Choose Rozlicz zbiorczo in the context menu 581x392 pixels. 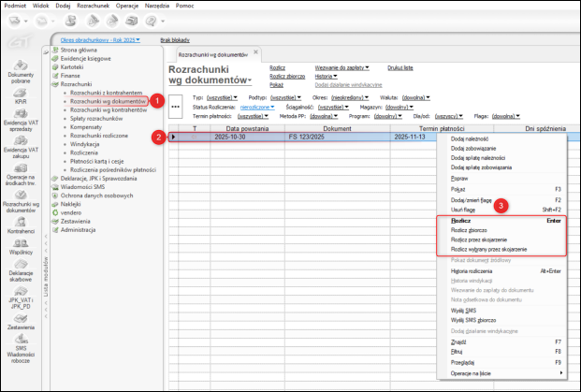[x=501, y=230]
